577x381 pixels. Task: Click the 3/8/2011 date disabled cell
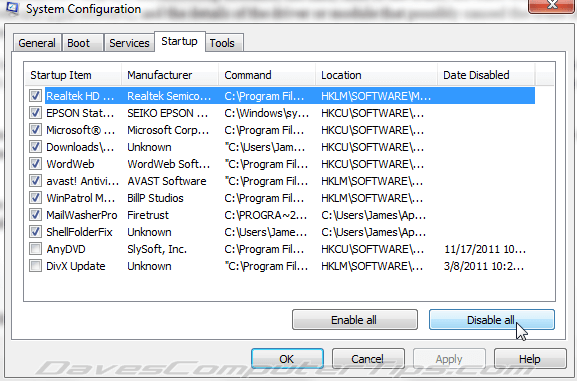click(484, 266)
